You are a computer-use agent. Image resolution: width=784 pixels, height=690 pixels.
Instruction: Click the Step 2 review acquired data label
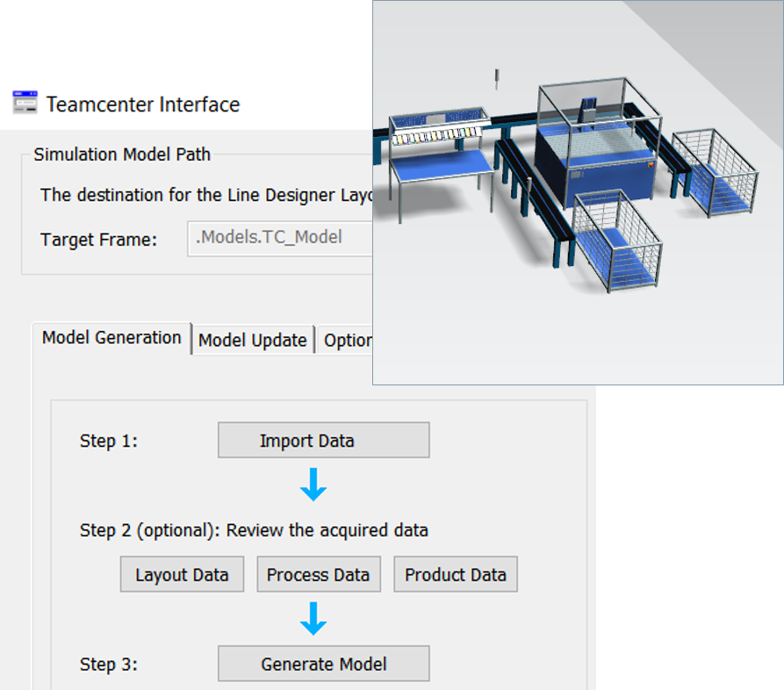[254, 530]
